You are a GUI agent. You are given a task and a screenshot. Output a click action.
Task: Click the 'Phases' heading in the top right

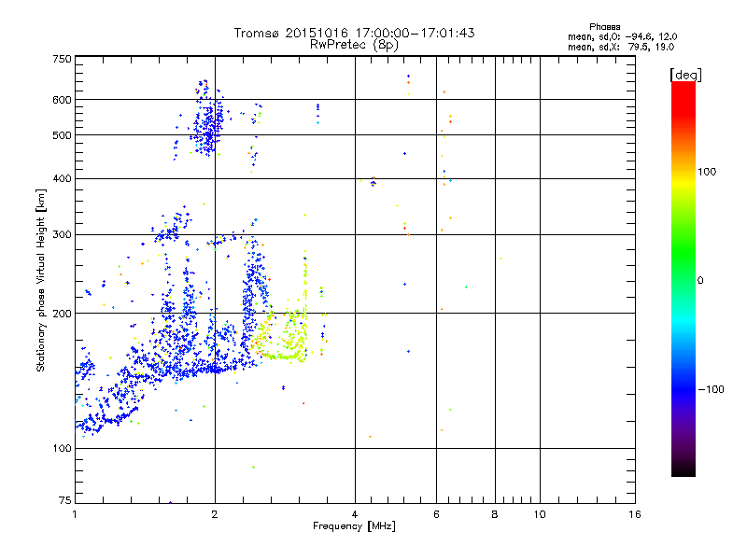604,27
